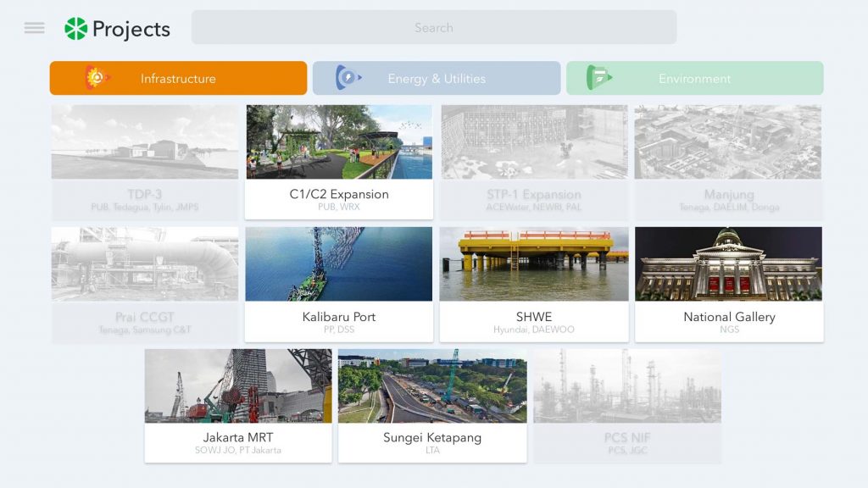The height and width of the screenshot is (488, 868).
Task: Click the "National Gallery" title
Action: 729,317
